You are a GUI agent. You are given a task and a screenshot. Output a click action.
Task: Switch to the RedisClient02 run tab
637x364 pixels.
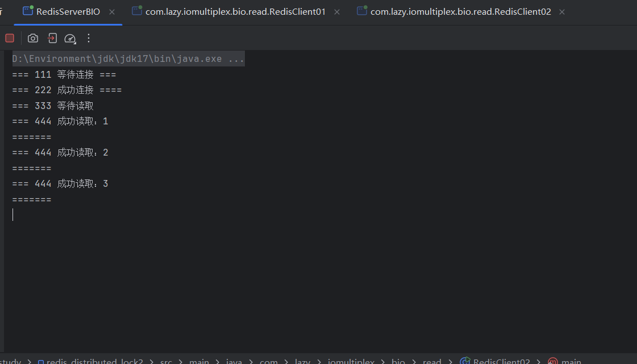(x=460, y=11)
